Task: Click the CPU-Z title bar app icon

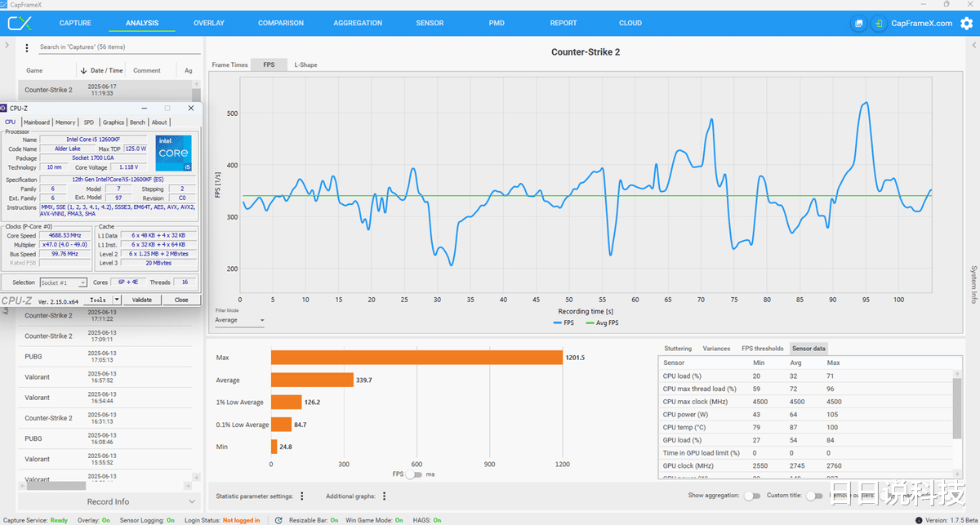Action: pyautogui.click(x=3, y=108)
